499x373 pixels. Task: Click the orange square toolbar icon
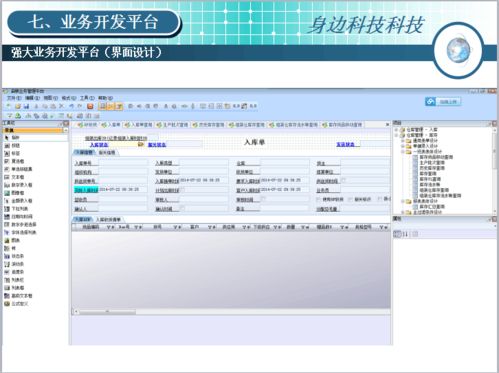pyautogui.click(x=90, y=106)
